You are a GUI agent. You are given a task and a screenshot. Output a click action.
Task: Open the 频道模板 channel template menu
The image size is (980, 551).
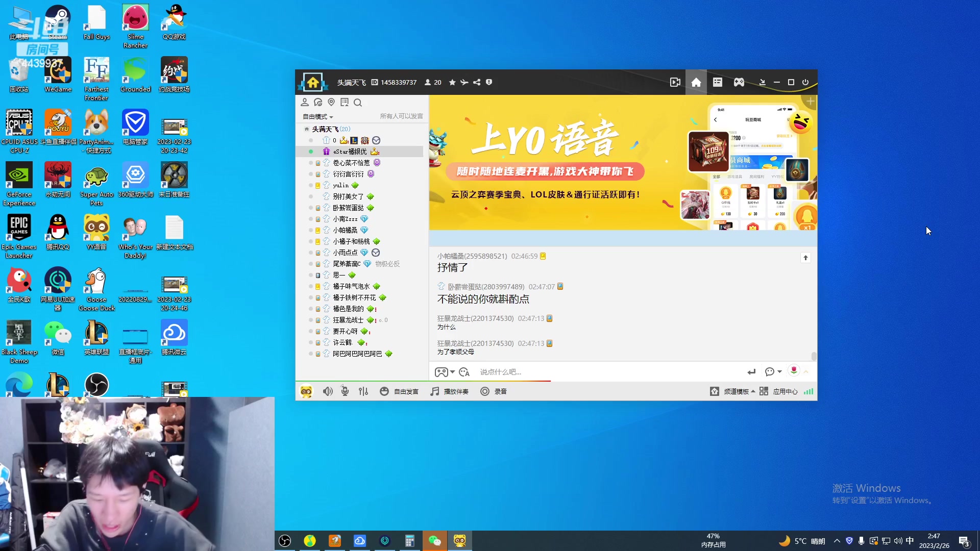tap(732, 391)
